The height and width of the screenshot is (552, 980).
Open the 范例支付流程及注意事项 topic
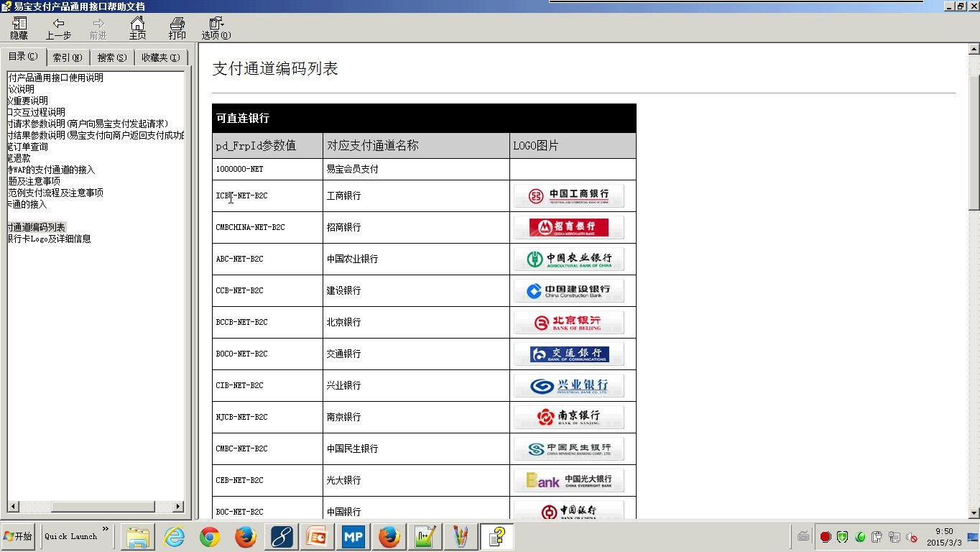(x=56, y=193)
